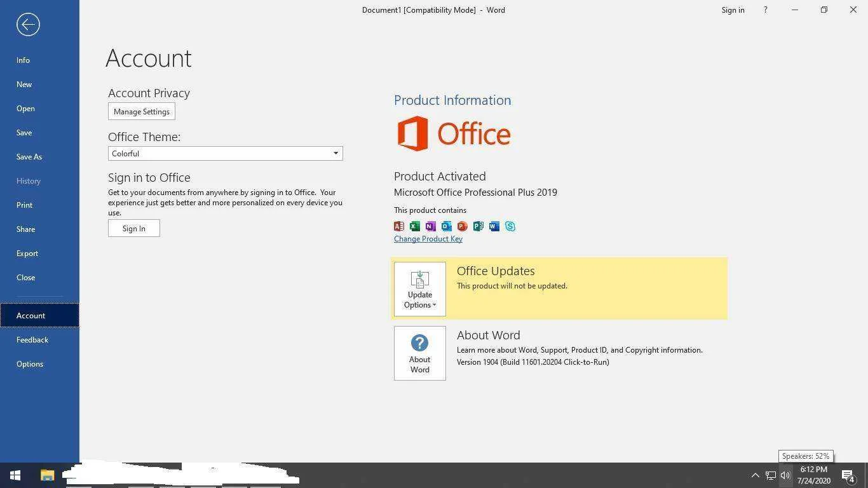Click the Manage Settings button
The width and height of the screenshot is (868, 488).
(142, 112)
